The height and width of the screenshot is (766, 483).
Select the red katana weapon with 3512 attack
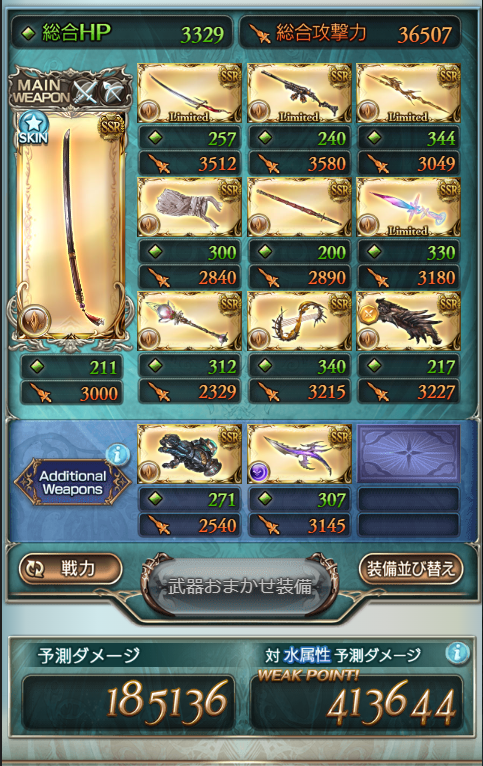click(x=189, y=93)
